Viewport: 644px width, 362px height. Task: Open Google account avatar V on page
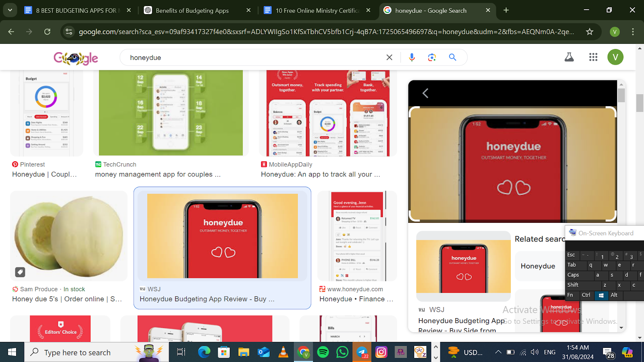coord(615,57)
